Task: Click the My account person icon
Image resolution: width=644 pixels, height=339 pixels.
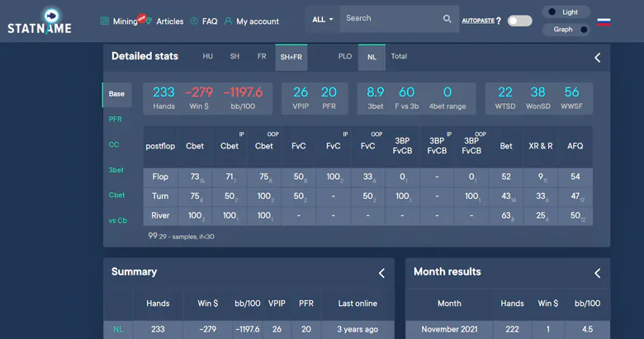Action: (228, 21)
